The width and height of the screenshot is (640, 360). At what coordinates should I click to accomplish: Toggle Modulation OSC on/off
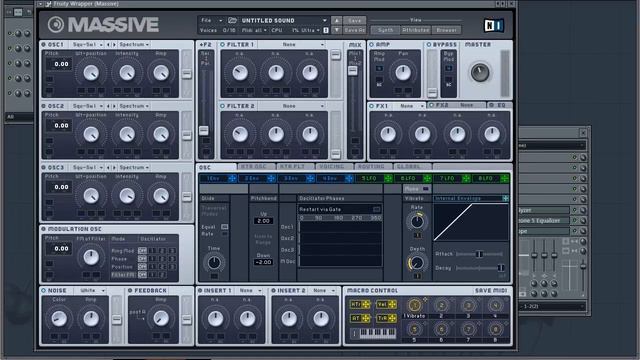coord(44,229)
